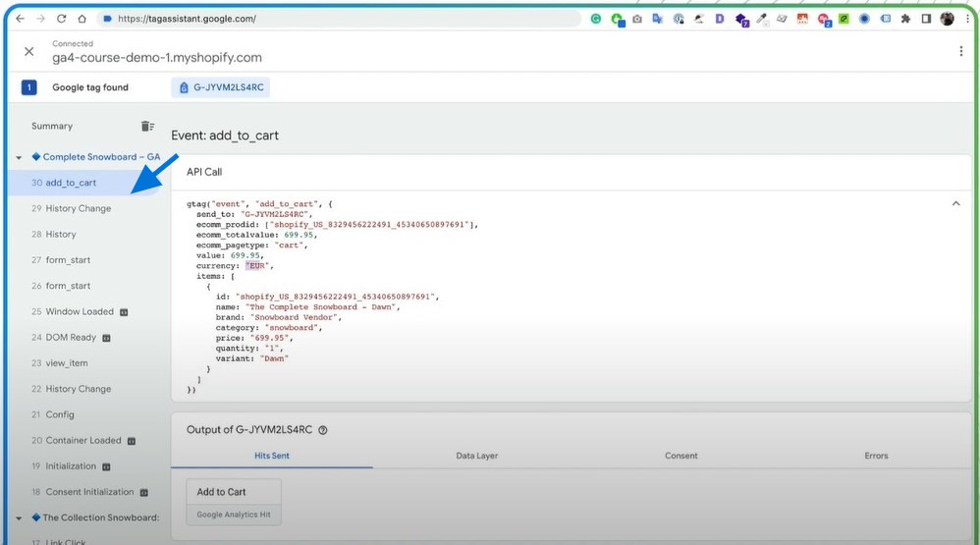The width and height of the screenshot is (980, 545).
Task: Click the icon beside Consent Initialization
Action: (143, 493)
